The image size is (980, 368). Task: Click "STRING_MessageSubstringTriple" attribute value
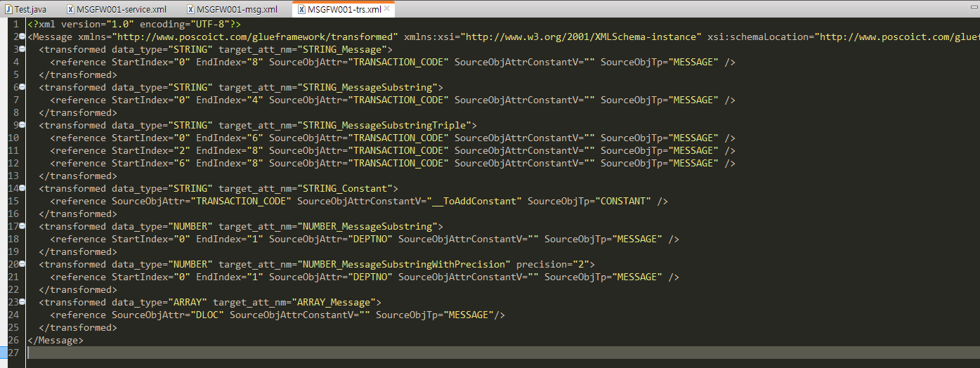[x=384, y=125]
